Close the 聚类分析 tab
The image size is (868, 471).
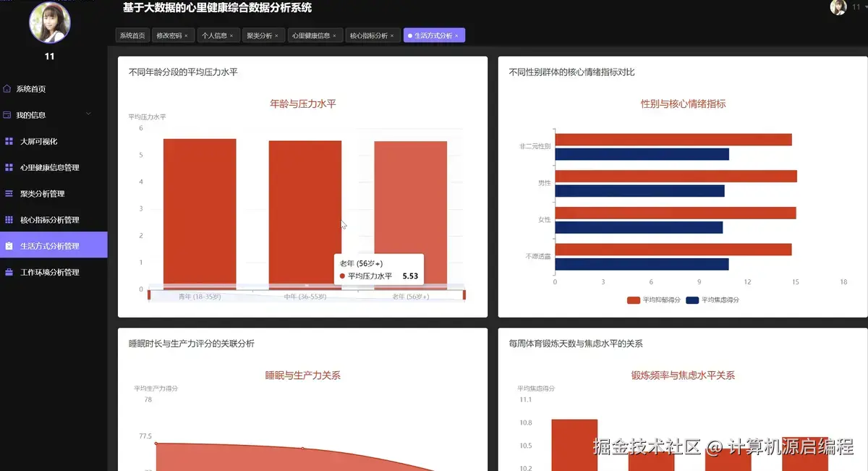coord(276,35)
